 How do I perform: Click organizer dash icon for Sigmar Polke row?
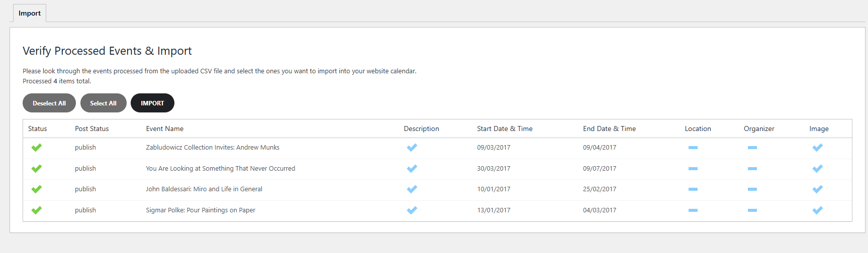[752, 210]
